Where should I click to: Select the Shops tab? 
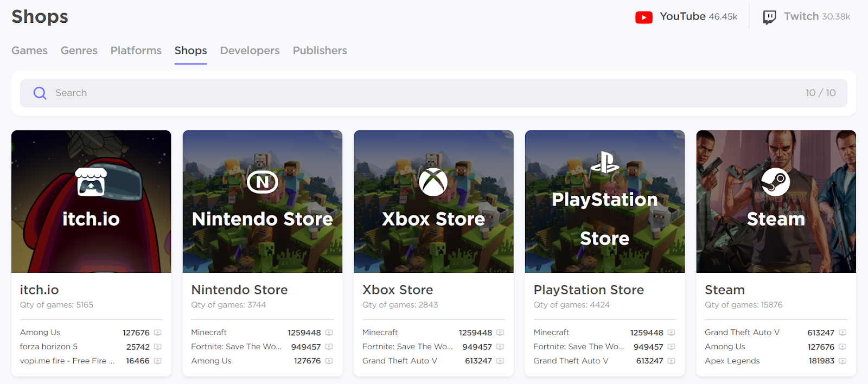click(x=190, y=50)
